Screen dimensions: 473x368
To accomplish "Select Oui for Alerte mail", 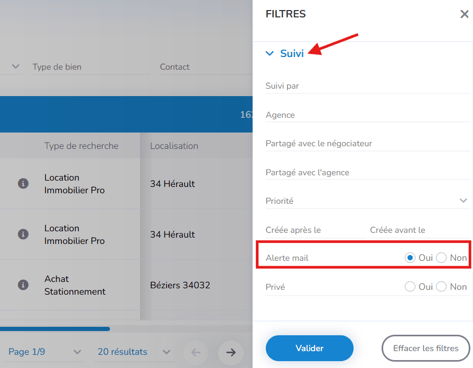I will click(x=410, y=258).
